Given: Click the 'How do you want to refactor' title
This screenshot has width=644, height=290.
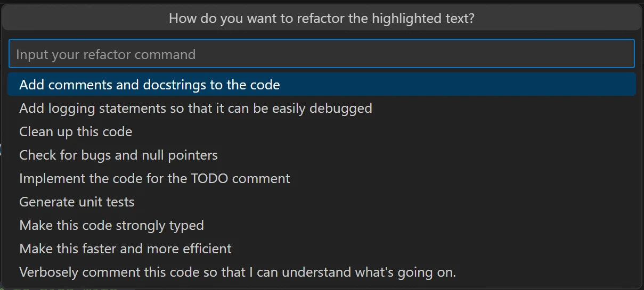Looking at the screenshot, I should 321,19.
